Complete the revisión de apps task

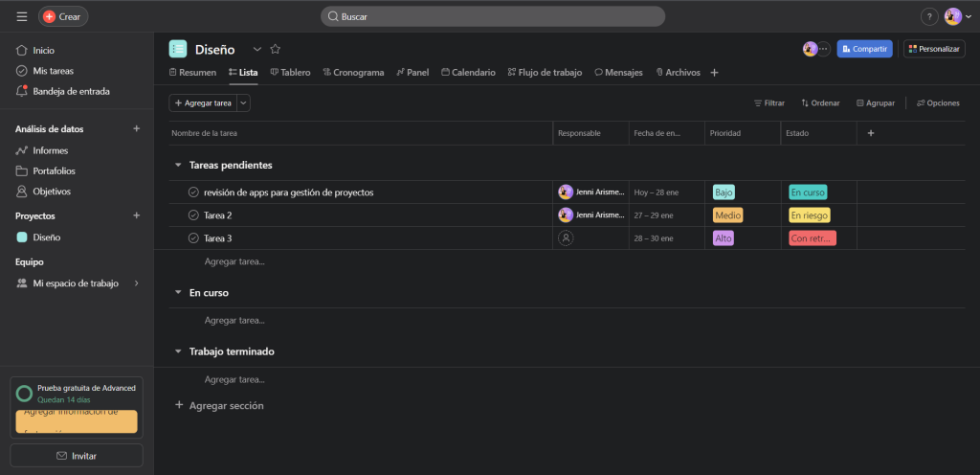point(193,192)
